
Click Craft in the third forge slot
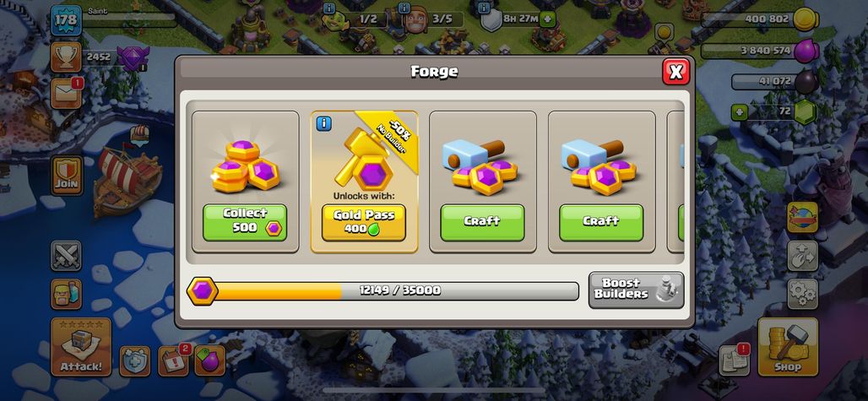(482, 222)
